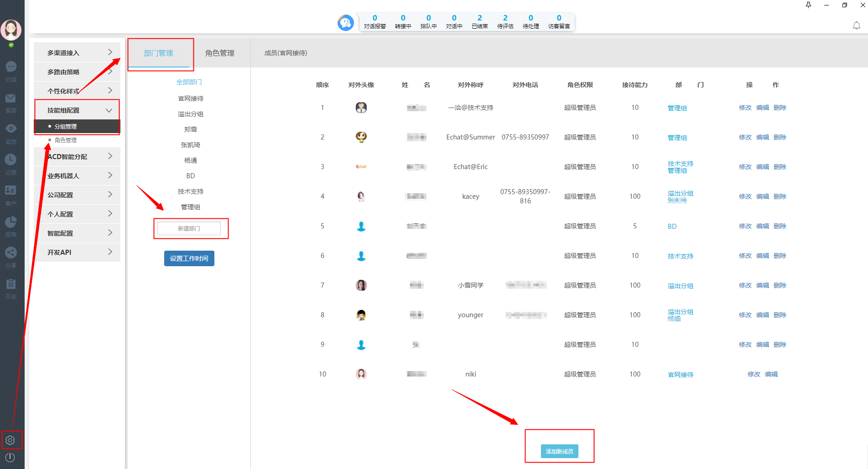Click the avatar in the younger row

[361, 315]
